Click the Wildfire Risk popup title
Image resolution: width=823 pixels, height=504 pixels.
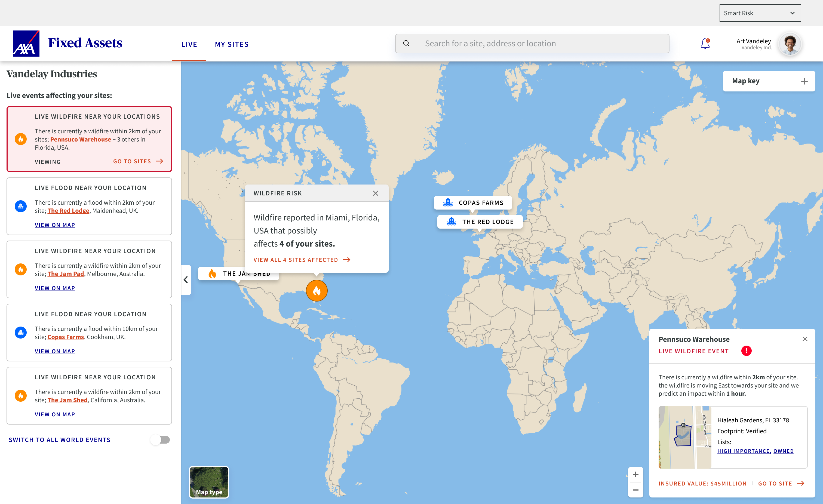tap(278, 193)
